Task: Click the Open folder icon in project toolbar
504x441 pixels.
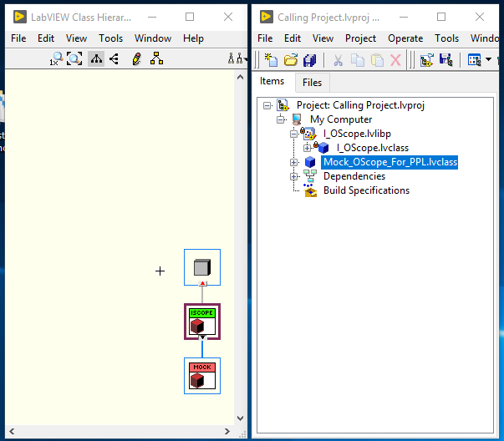Action: pos(291,60)
